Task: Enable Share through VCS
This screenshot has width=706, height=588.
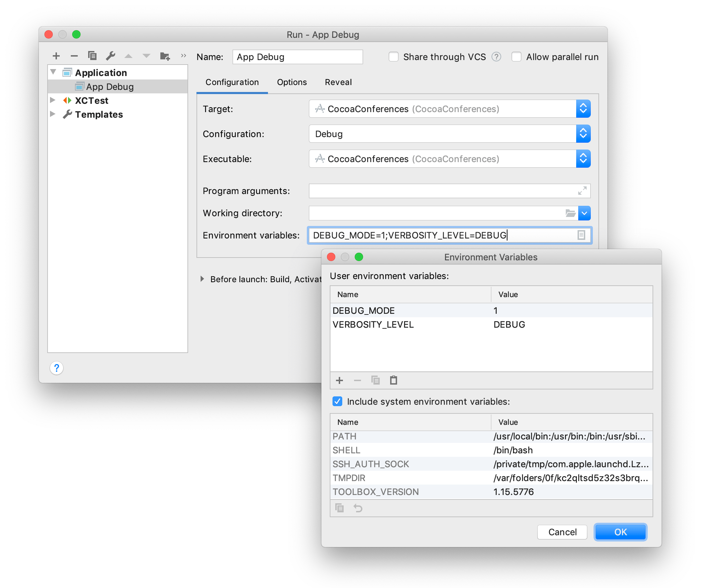Action: pos(394,57)
